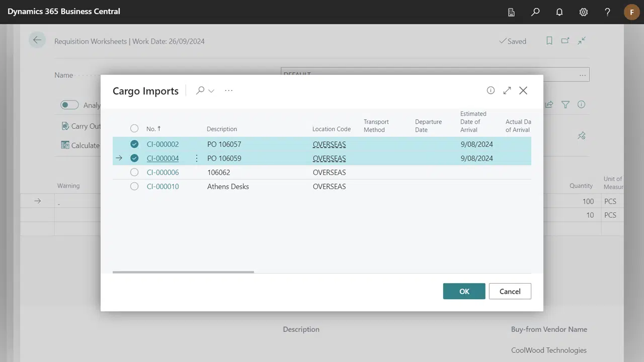Expand the search dropdown chevron in dialog
The height and width of the screenshot is (362, 644).
211,91
